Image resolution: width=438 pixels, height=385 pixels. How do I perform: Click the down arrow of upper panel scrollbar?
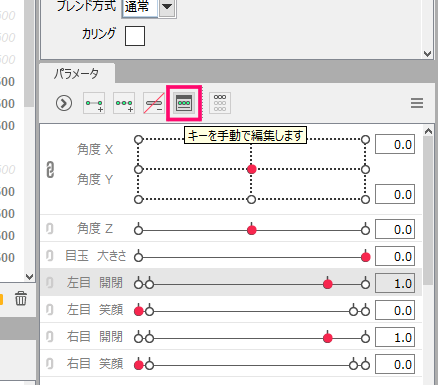pos(427,54)
